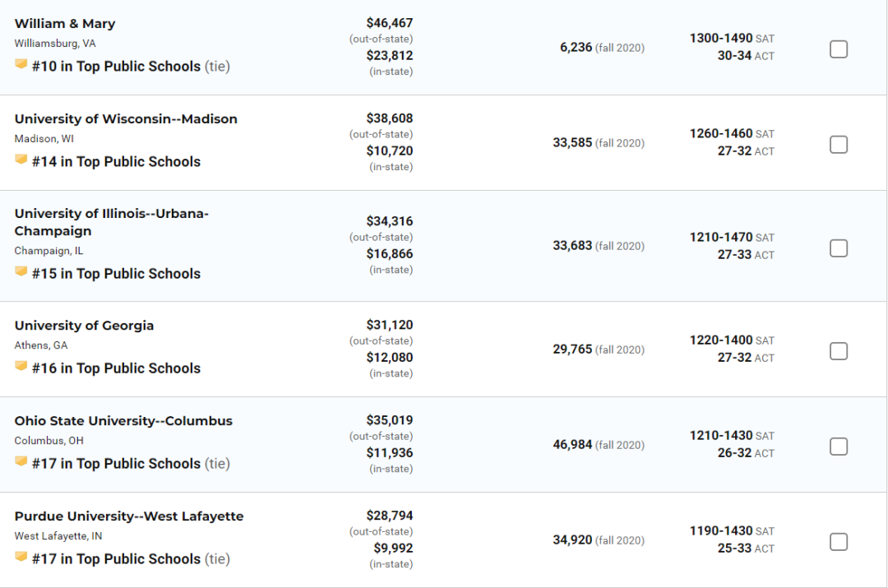
Task: Click #16 in Top Public Schools ranking
Action: point(116,368)
